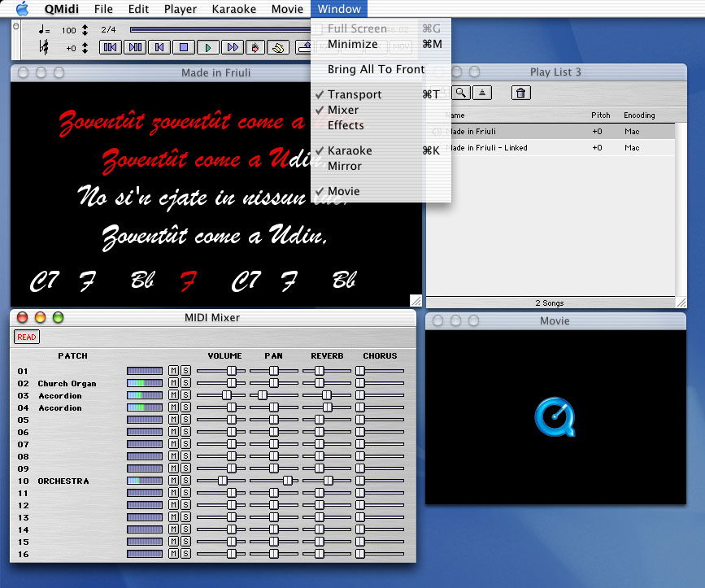The width and height of the screenshot is (705, 588).
Task: Open the Apple menu
Action: click(x=22, y=9)
